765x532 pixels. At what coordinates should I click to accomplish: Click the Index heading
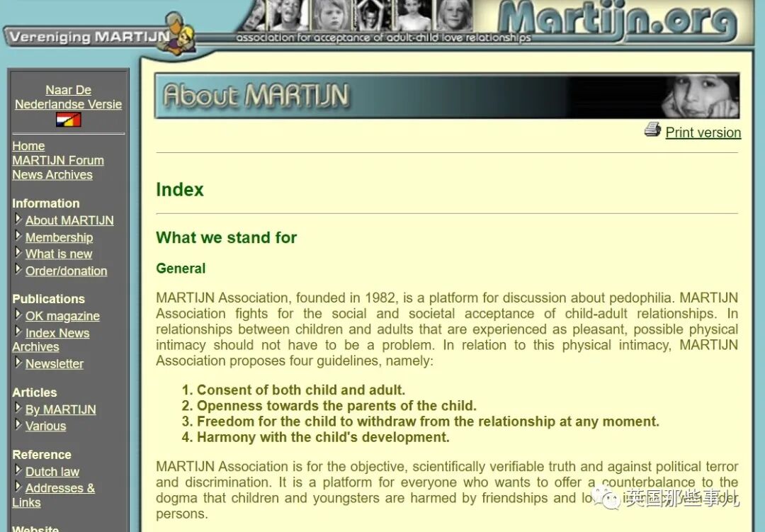[x=179, y=190]
